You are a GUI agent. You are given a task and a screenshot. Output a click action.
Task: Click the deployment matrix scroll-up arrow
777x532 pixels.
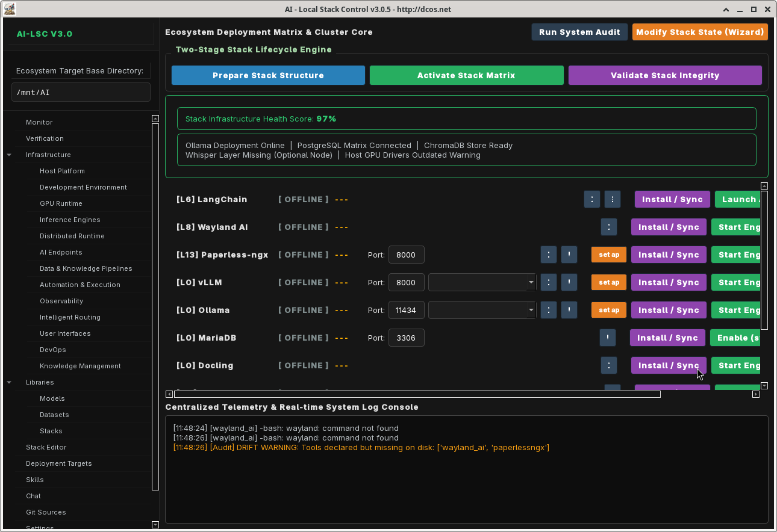point(764,186)
